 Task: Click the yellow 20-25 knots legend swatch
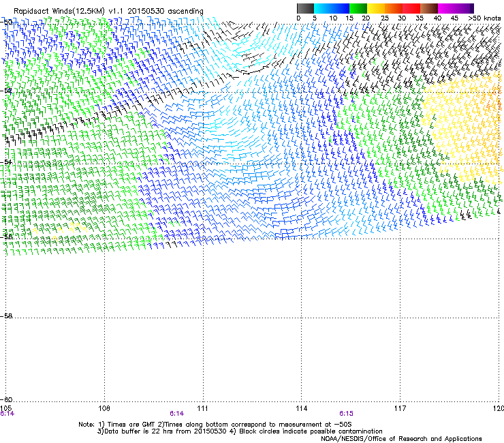coord(376,8)
